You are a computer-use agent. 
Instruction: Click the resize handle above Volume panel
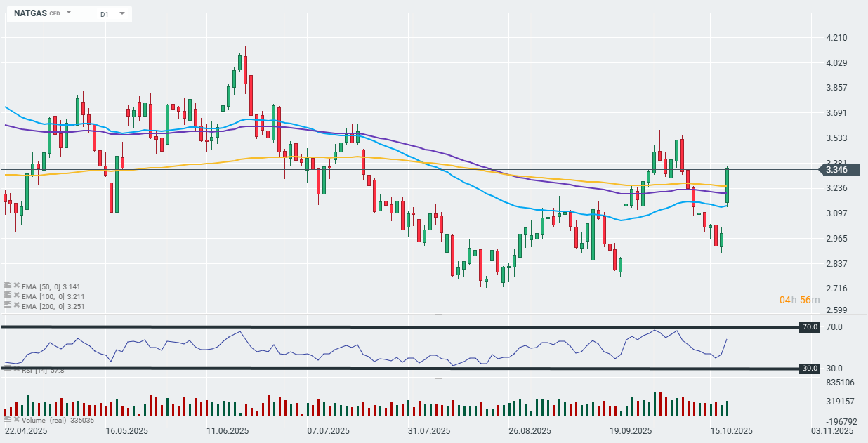438,378
